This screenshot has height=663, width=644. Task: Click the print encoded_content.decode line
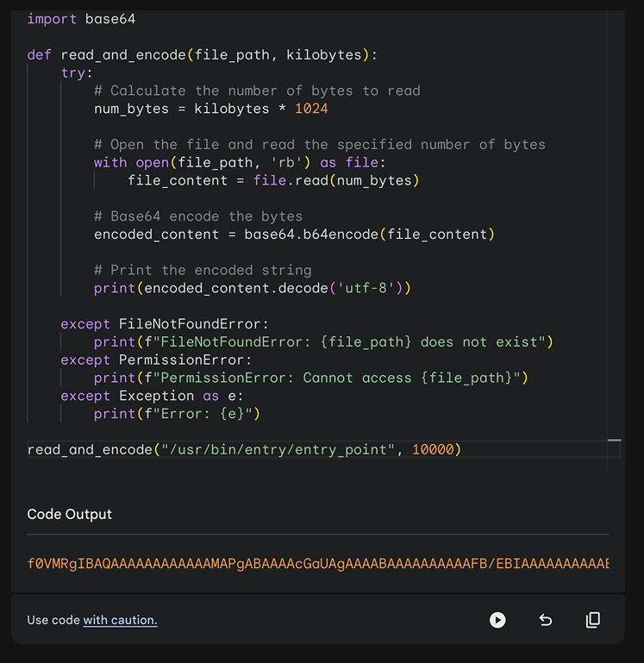tap(252, 288)
